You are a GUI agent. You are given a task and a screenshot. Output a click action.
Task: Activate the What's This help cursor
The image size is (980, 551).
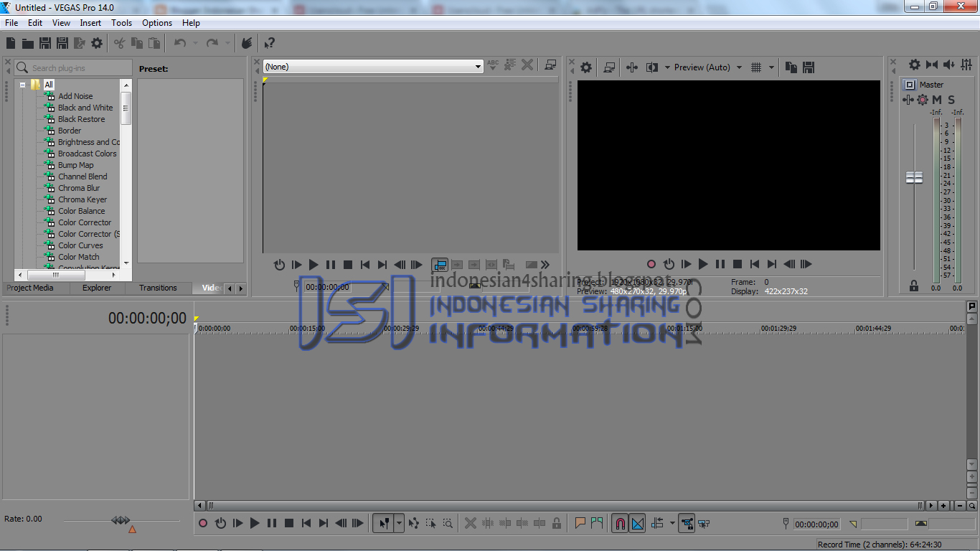click(x=269, y=44)
